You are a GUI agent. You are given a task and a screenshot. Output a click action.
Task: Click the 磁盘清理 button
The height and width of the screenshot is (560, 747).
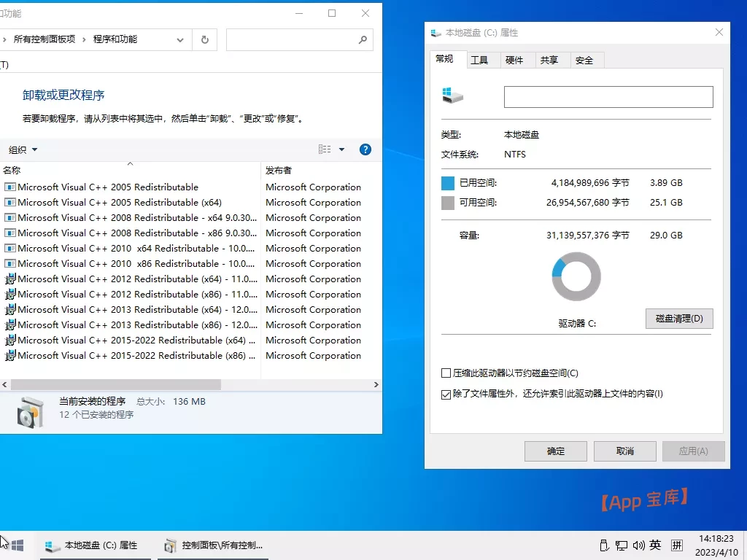(678, 319)
